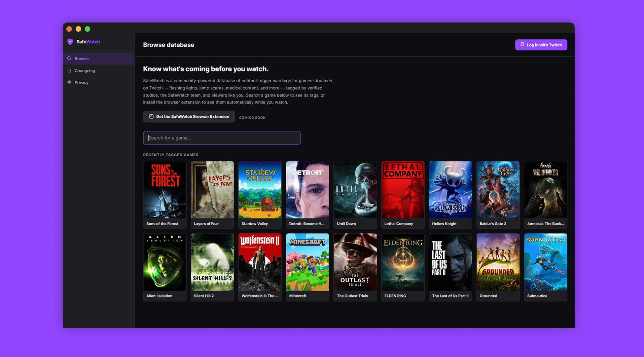
Task: Click the SafeWatch brand name text
Action: coord(88,42)
